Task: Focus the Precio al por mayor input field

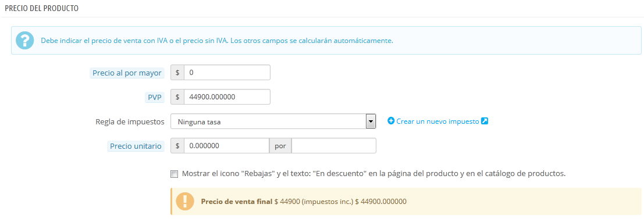Action: [227, 72]
